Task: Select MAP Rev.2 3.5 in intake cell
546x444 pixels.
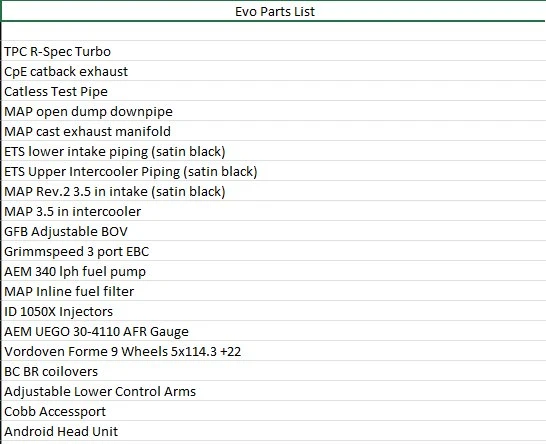Action: point(274,191)
